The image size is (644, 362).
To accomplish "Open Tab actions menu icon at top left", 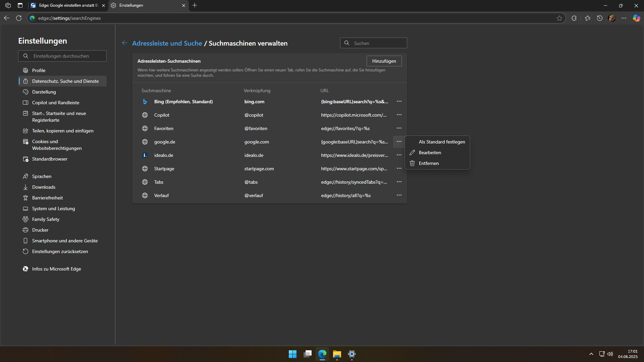I will coord(20,5).
